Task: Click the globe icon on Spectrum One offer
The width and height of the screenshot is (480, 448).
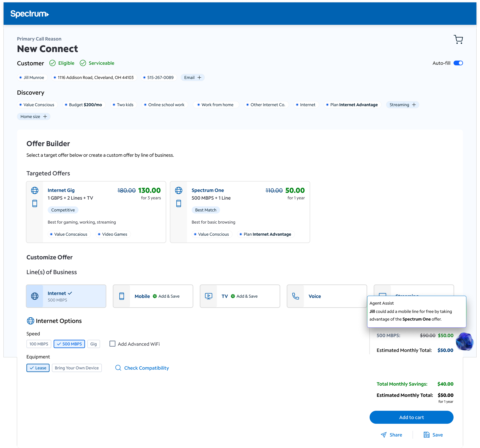Action: (179, 190)
